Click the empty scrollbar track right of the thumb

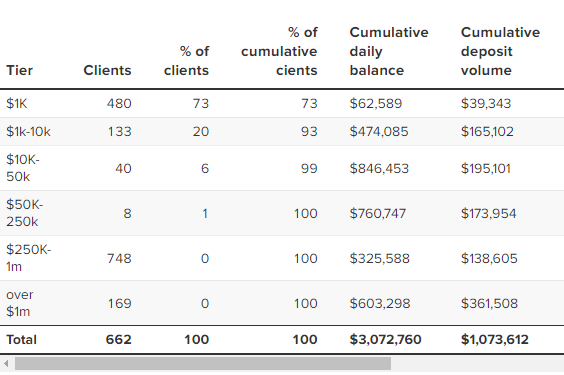coord(477,363)
